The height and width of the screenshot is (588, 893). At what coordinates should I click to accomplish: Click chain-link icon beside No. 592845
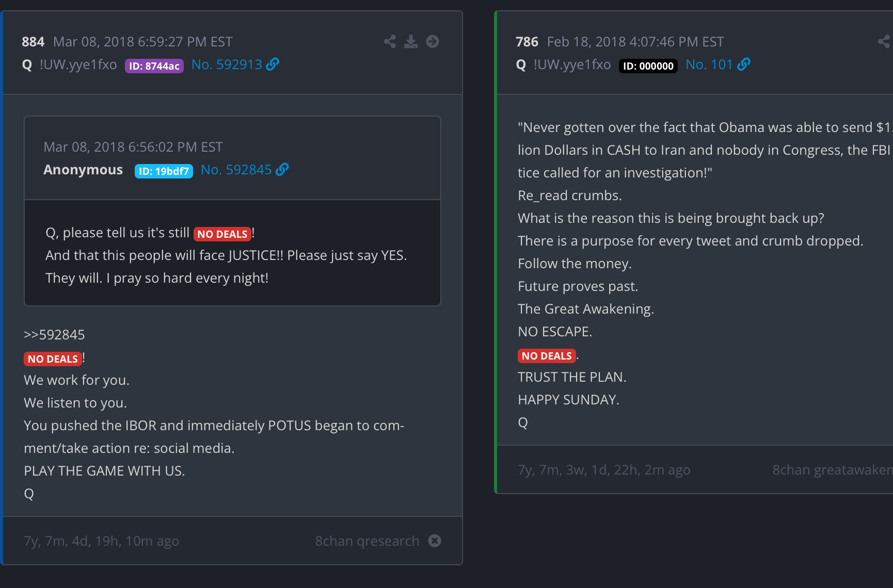[x=282, y=170]
